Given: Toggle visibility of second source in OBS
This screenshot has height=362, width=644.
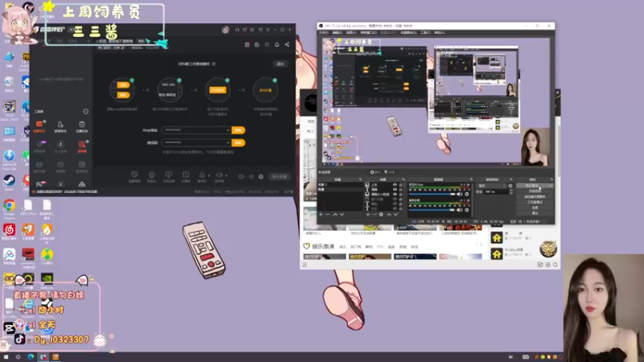Looking at the screenshot, I should [394, 190].
